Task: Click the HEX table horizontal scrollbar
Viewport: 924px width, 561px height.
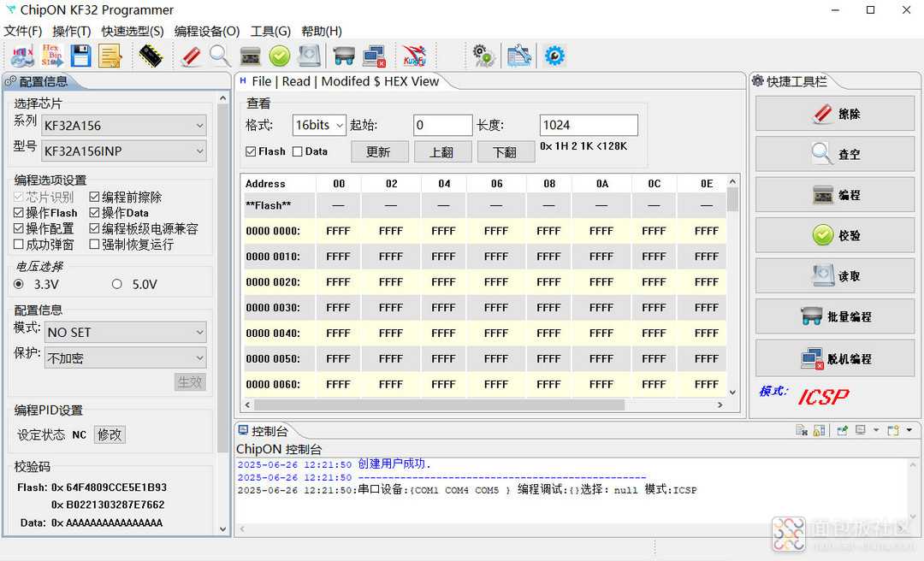Action: coord(439,405)
